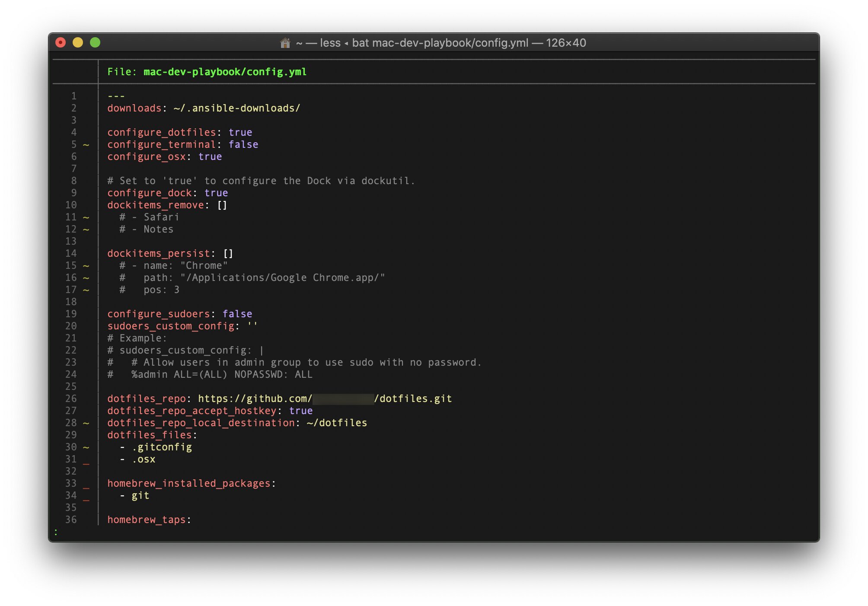Click the '---' YAML document start
The image size is (868, 606).
click(x=116, y=96)
